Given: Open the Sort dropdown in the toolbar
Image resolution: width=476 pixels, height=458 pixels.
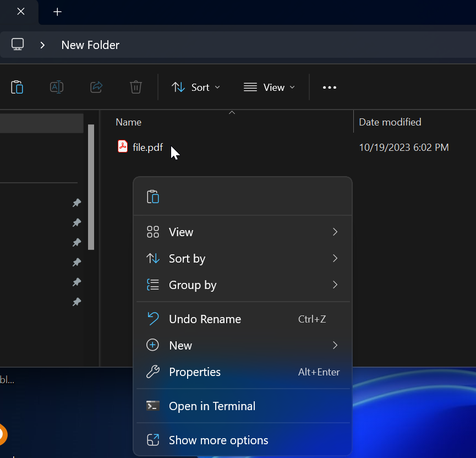Looking at the screenshot, I should (x=196, y=88).
